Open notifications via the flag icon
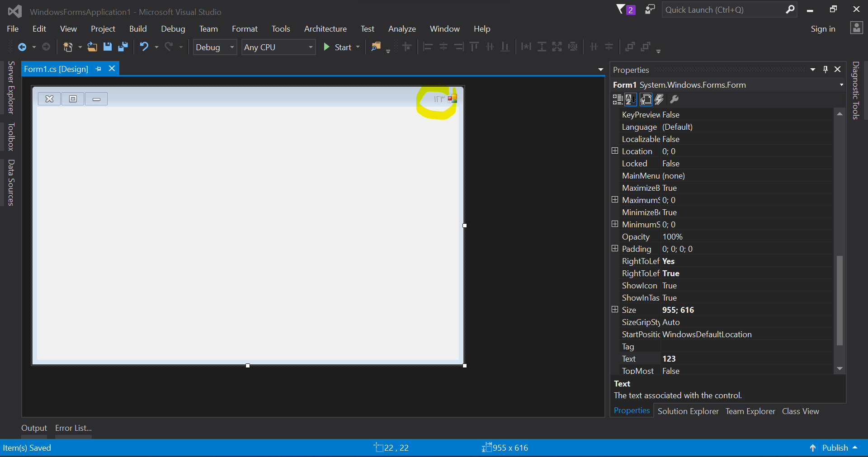868x457 pixels. coord(626,9)
